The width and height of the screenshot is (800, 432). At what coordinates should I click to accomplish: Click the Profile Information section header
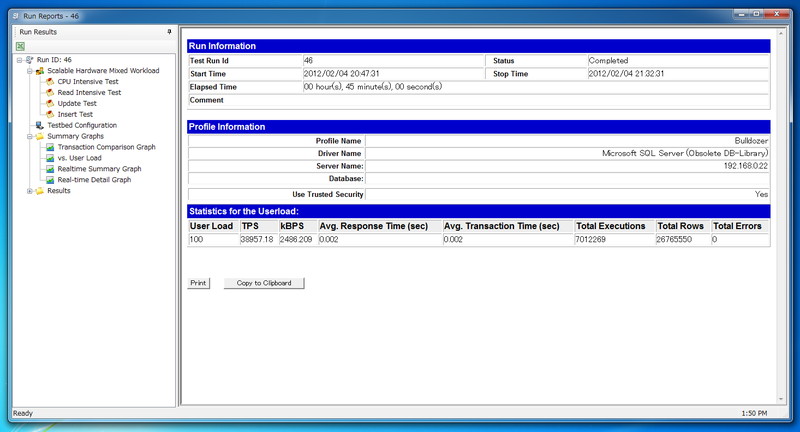479,127
